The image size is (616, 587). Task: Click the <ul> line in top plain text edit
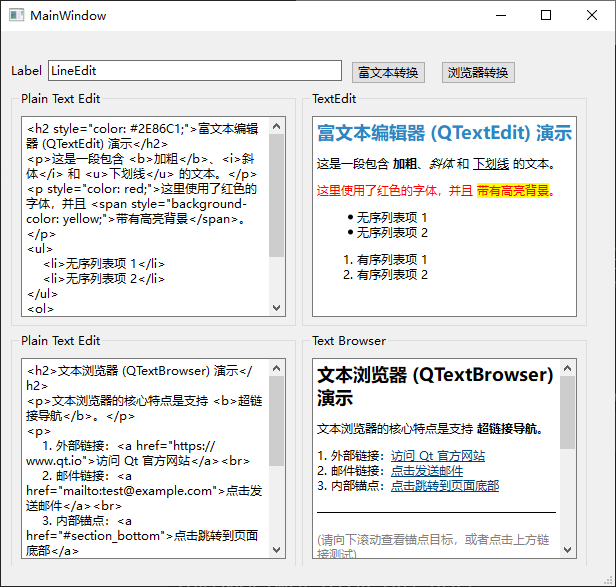tap(40, 249)
